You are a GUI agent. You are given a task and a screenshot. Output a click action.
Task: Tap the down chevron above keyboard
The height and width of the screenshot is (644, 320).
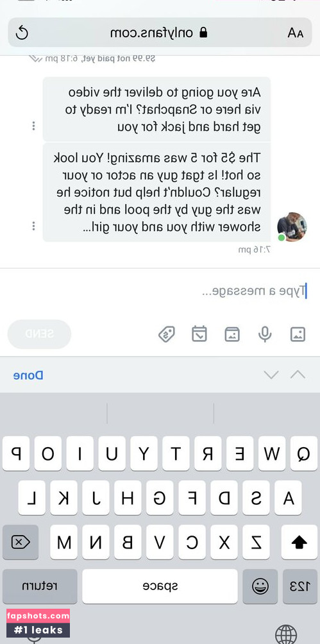coord(271,375)
